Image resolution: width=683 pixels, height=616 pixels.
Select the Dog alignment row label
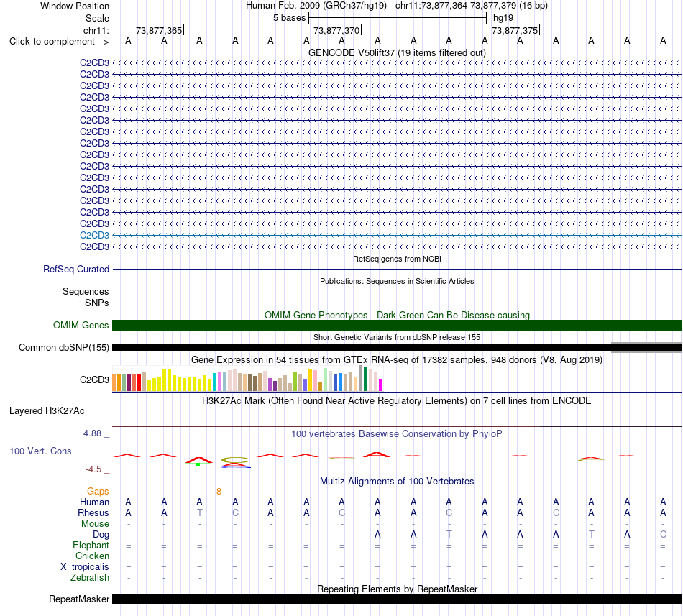(x=101, y=535)
